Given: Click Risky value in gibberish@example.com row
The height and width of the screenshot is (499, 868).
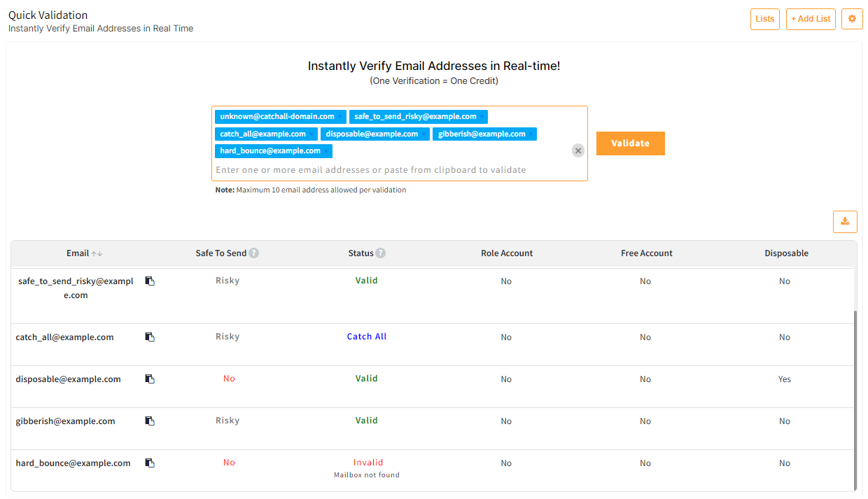Looking at the screenshot, I should tap(227, 421).
